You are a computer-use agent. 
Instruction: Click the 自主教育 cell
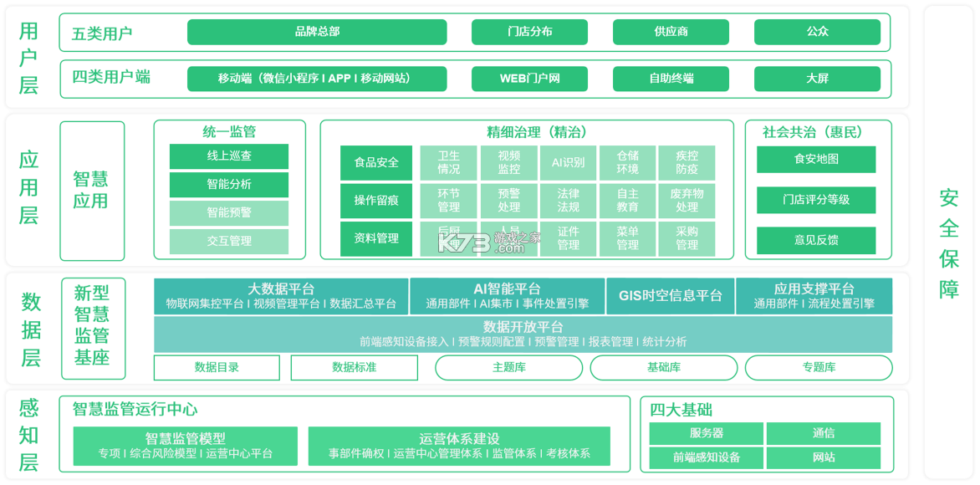627,201
